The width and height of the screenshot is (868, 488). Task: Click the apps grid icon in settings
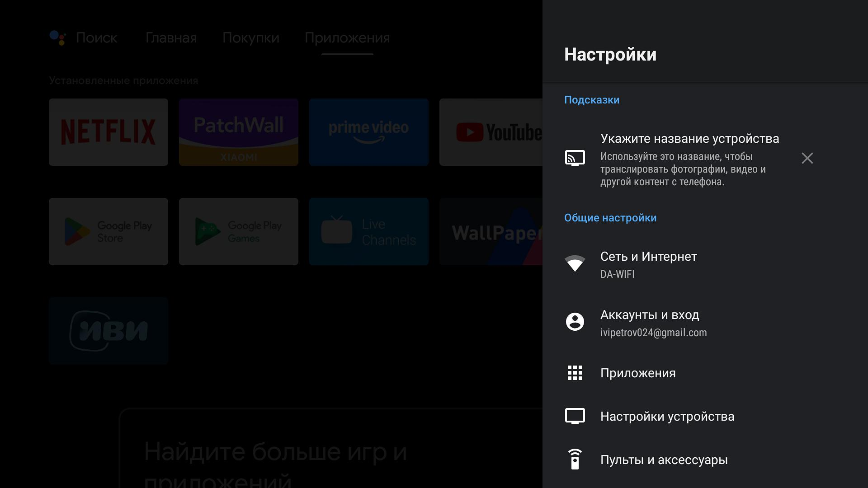(x=575, y=373)
